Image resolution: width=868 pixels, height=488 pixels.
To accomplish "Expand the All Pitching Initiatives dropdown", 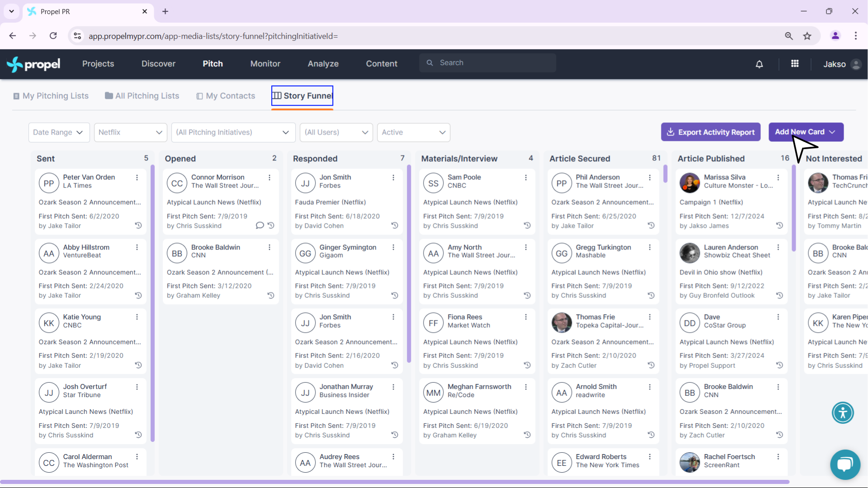I will [x=233, y=132].
